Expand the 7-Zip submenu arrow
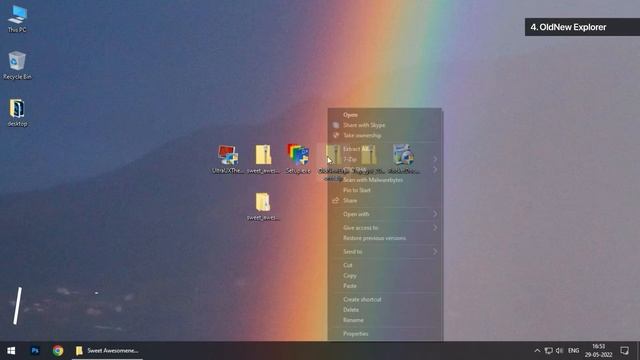This screenshot has width=640, height=360. (435, 159)
